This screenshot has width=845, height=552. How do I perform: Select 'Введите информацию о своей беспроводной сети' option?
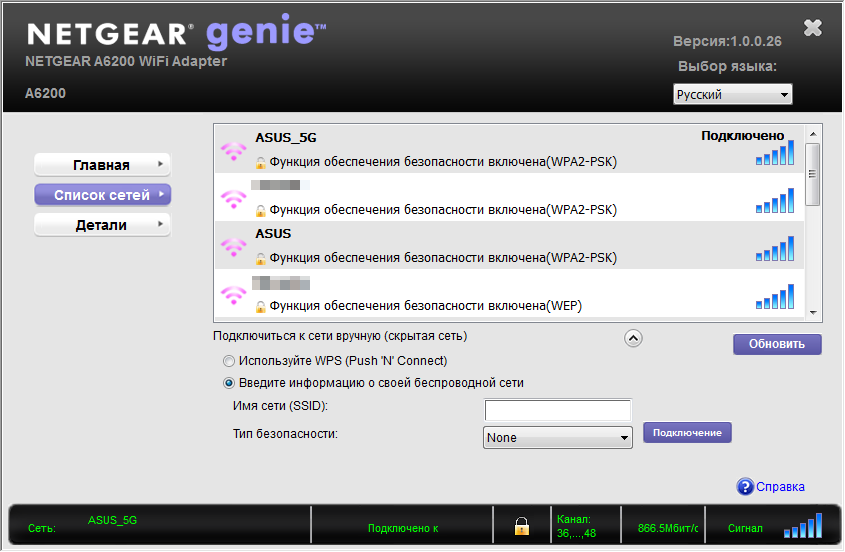[x=229, y=383]
